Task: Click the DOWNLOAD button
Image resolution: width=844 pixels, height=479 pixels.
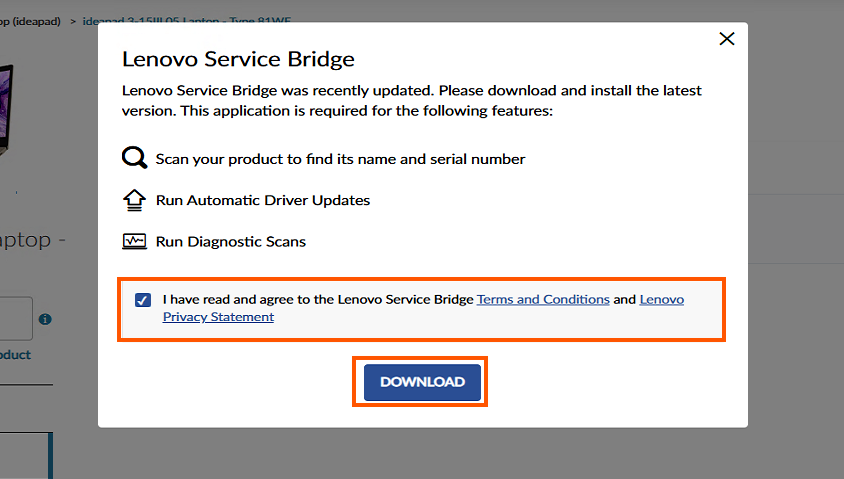Action: 423,382
